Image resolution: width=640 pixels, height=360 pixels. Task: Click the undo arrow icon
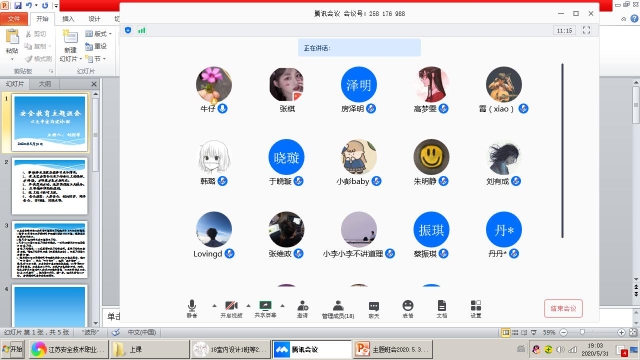(29, 5)
